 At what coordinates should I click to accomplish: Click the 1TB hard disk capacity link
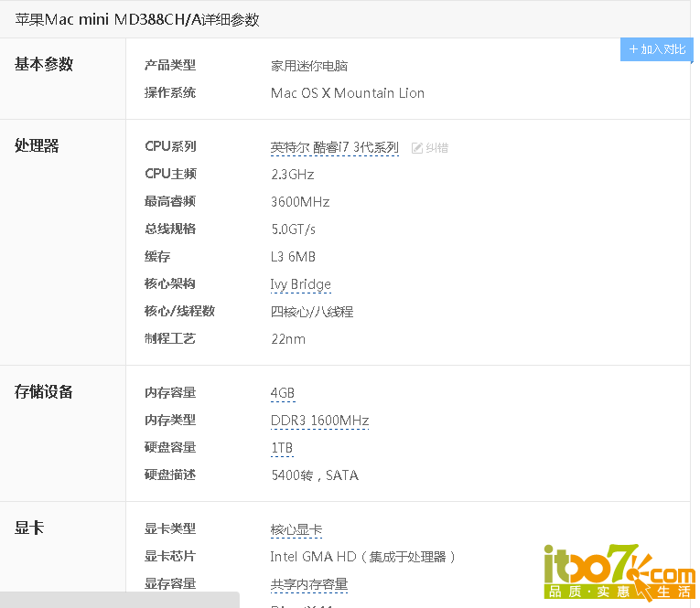[x=282, y=448]
